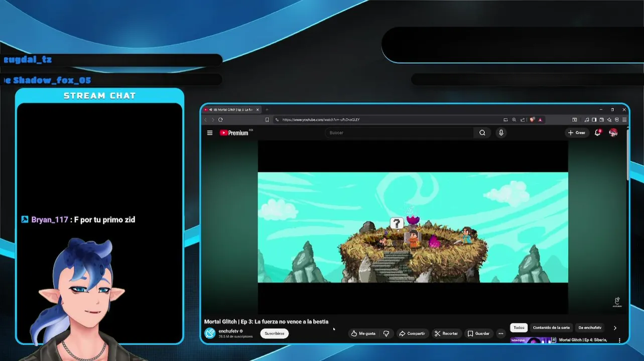View site information icon beside the URL
644x361 pixels.
coord(277,120)
